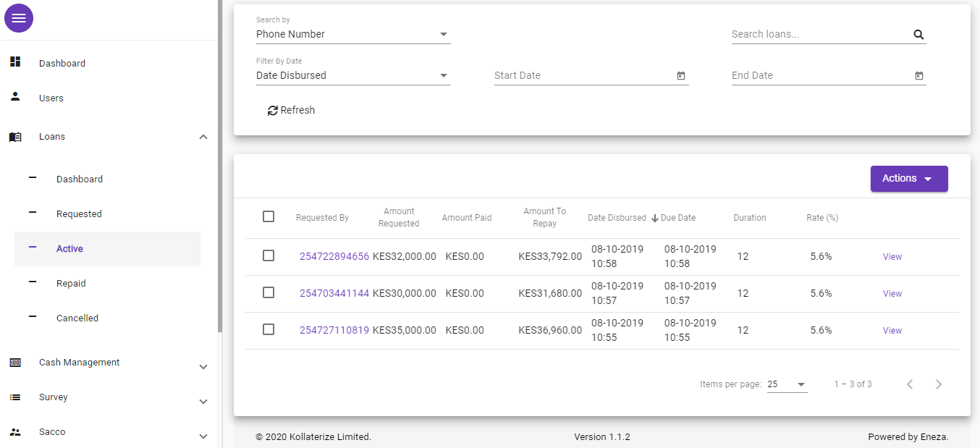Click the Refresh button label
This screenshot has height=448, width=980.
coord(297,110)
